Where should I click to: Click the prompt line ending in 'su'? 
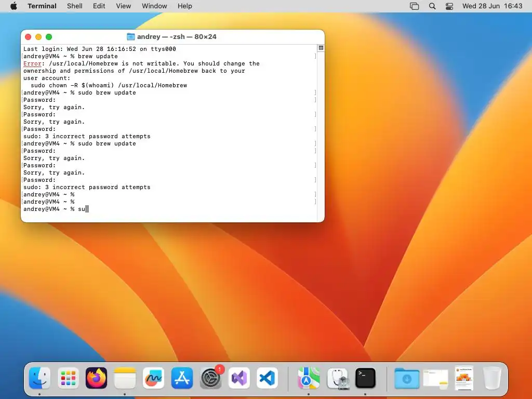pos(56,209)
